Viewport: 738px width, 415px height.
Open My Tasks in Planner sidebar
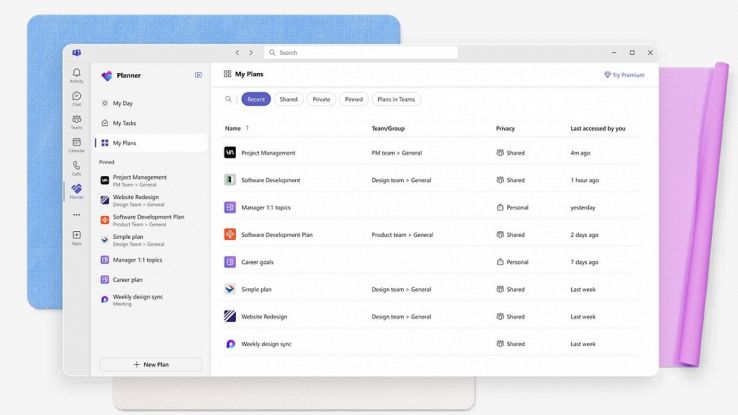[x=151, y=123]
